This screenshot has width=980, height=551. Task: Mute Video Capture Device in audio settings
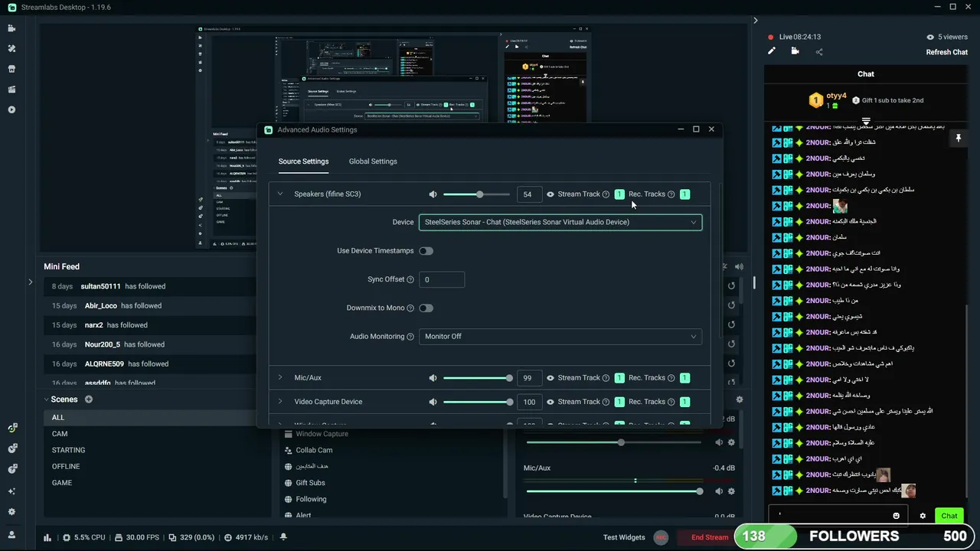click(433, 402)
